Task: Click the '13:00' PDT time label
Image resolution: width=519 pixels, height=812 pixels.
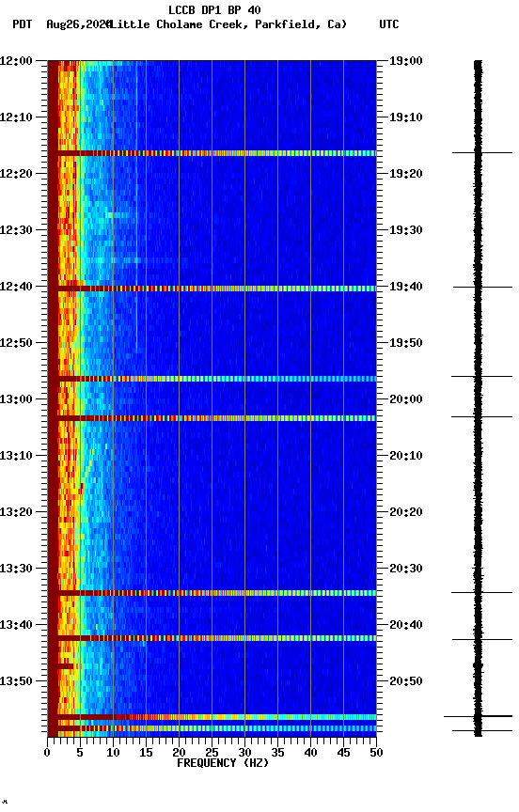Action: tap(16, 399)
